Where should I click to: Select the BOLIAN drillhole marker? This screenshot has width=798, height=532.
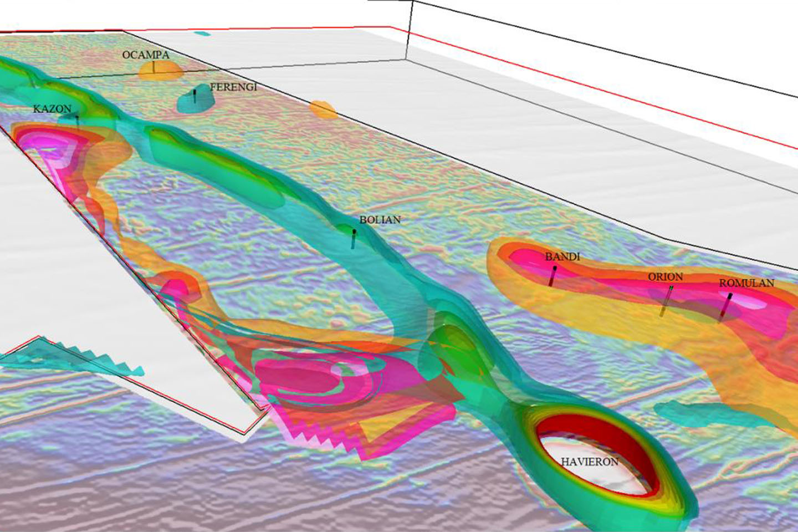pyautogui.click(x=354, y=238)
